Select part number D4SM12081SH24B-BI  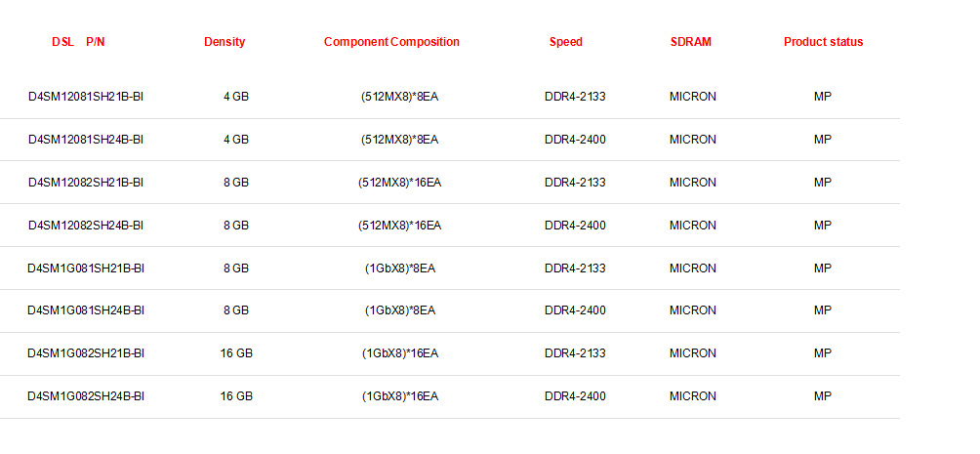coord(86,140)
